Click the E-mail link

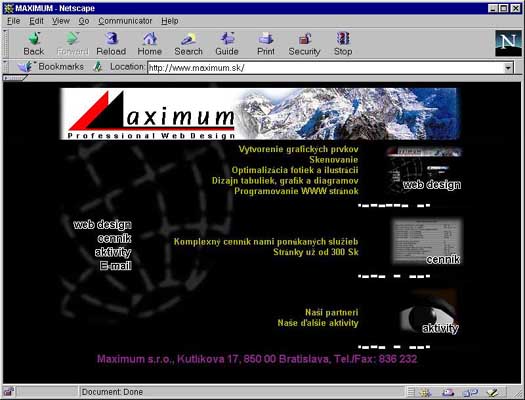[x=116, y=266]
